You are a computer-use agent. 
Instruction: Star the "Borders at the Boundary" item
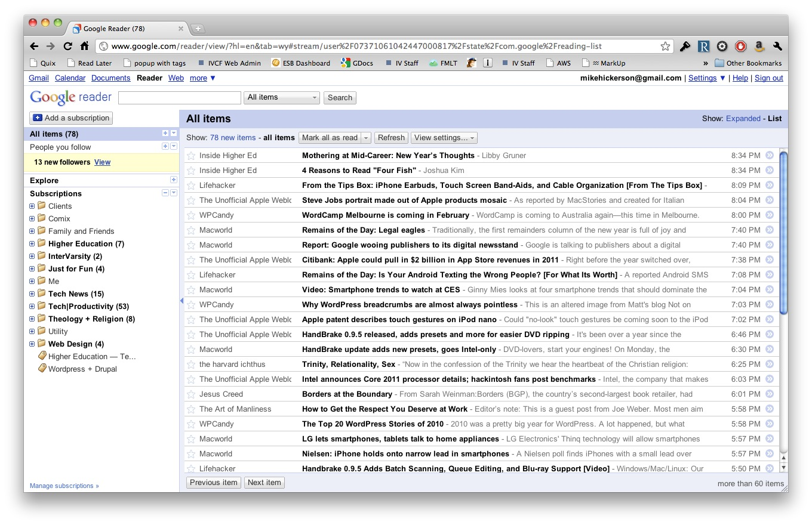(191, 394)
